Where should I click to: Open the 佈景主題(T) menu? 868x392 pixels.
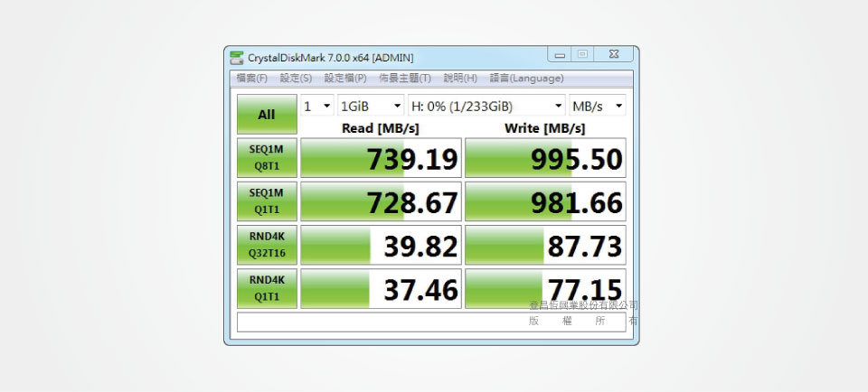point(405,79)
